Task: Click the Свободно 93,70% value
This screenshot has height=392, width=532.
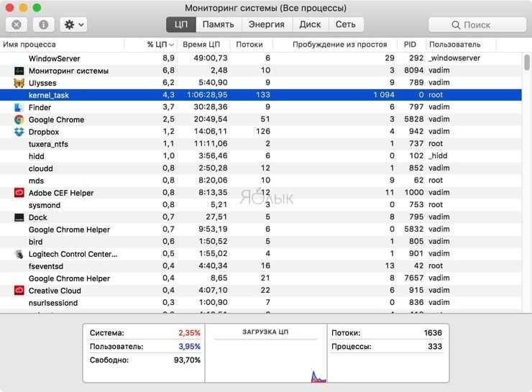Action: click(x=187, y=360)
